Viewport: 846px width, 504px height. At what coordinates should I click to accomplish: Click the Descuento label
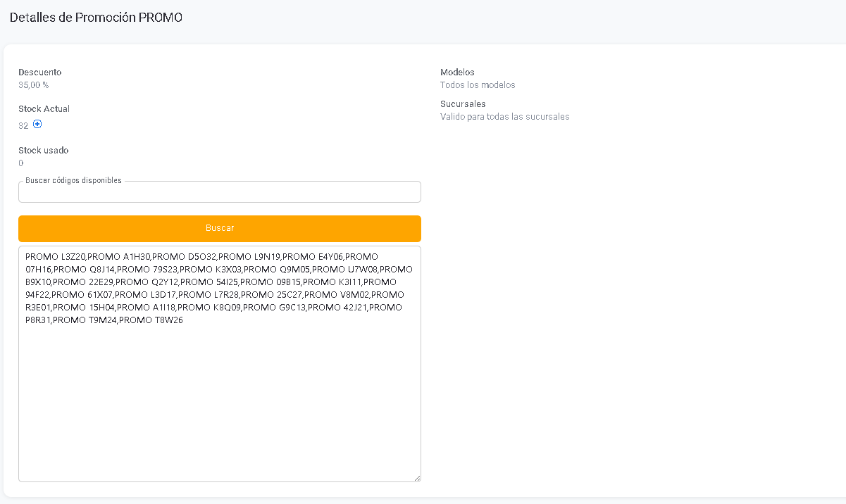pyautogui.click(x=39, y=72)
